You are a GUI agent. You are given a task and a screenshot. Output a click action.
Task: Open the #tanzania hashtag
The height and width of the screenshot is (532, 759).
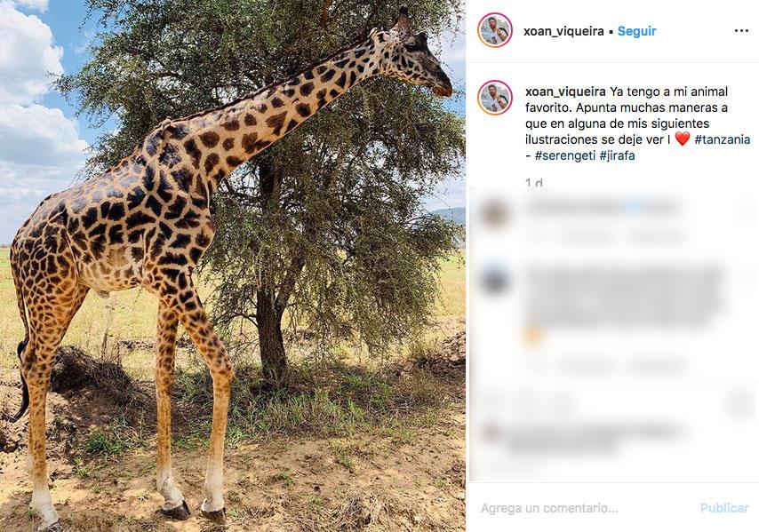(x=722, y=139)
